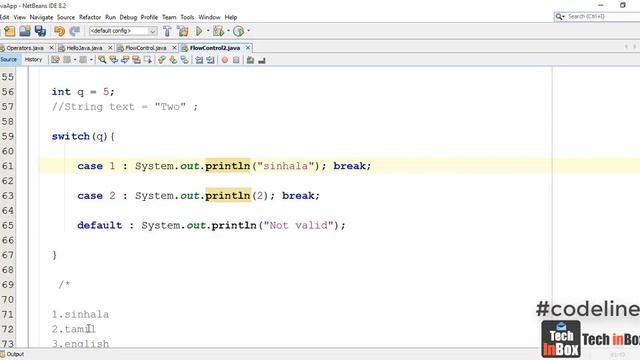Click the Next Bookmark icon
640x360 pixels.
pos(173,60)
